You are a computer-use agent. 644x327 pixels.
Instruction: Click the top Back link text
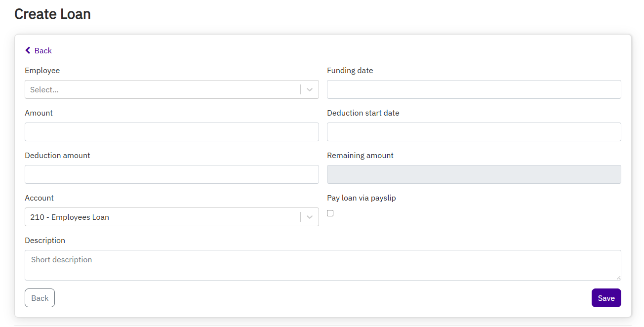click(43, 50)
